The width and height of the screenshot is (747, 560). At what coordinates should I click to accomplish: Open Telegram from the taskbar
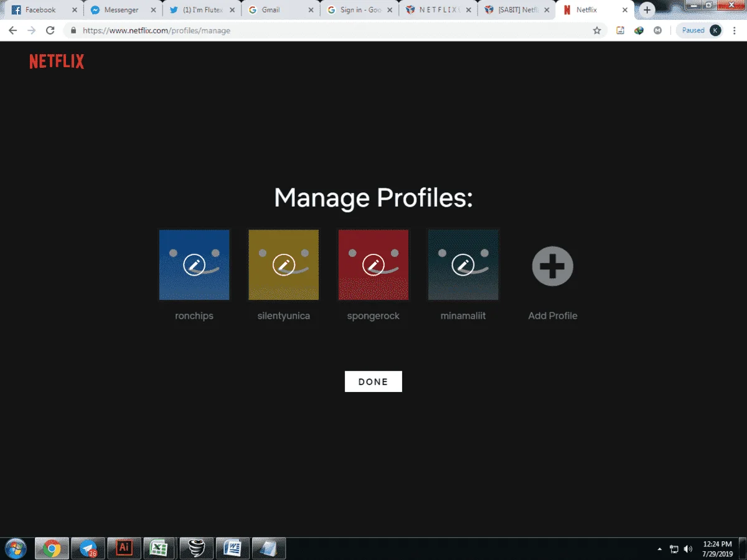[88, 548]
